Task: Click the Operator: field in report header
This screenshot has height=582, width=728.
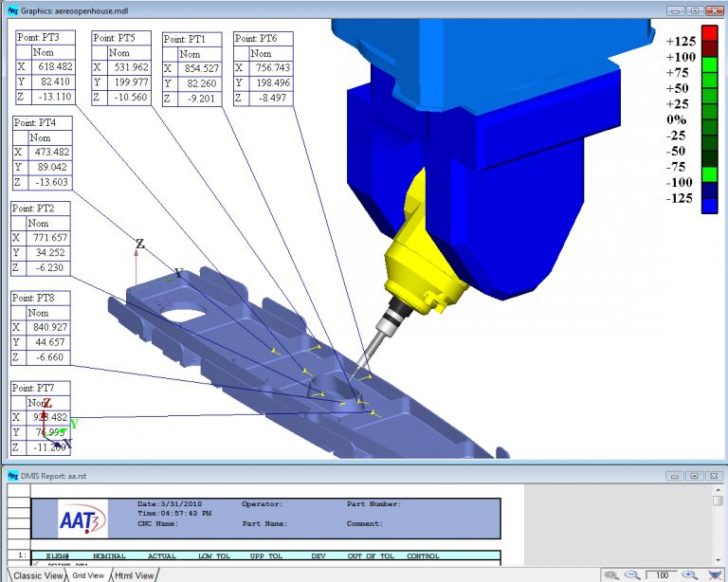Action: tap(263, 504)
